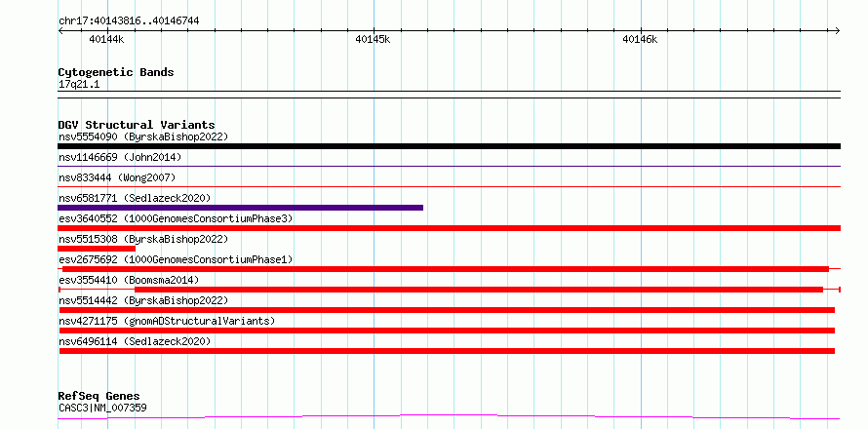
Task: Click the CASC3|NM_007359 gene label
Action: click(x=102, y=409)
